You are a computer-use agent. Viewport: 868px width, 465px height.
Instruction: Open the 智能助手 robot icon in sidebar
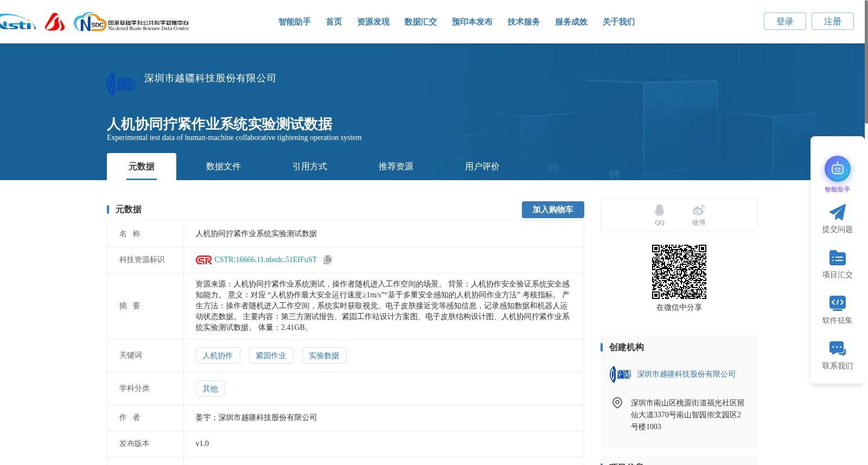(x=837, y=169)
